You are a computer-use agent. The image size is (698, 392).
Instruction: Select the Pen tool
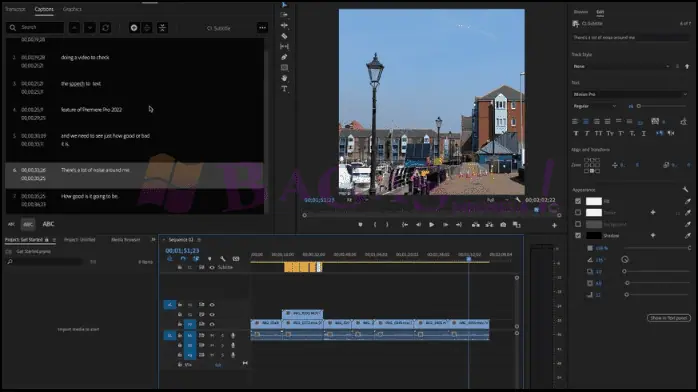tap(284, 57)
